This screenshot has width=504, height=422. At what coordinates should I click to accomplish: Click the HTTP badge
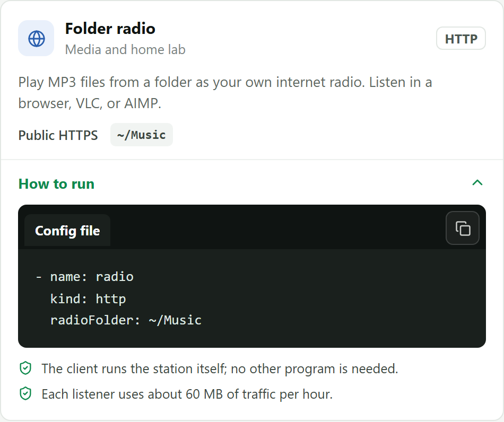[460, 39]
